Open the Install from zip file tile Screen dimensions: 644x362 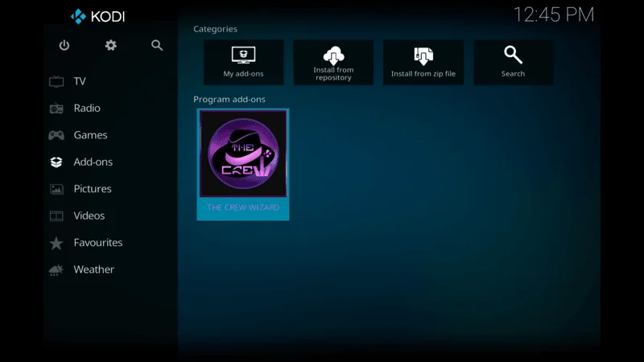(x=423, y=63)
